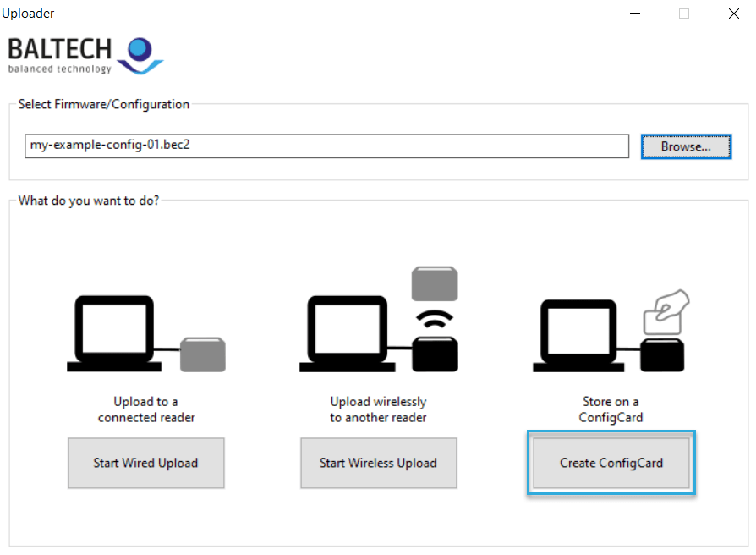Click the Browse button to pick a file
The width and height of the screenshot is (756, 555).
686,146
